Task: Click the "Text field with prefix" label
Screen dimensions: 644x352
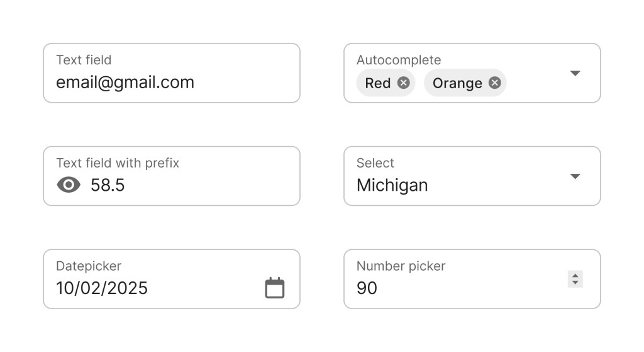Action: (118, 163)
